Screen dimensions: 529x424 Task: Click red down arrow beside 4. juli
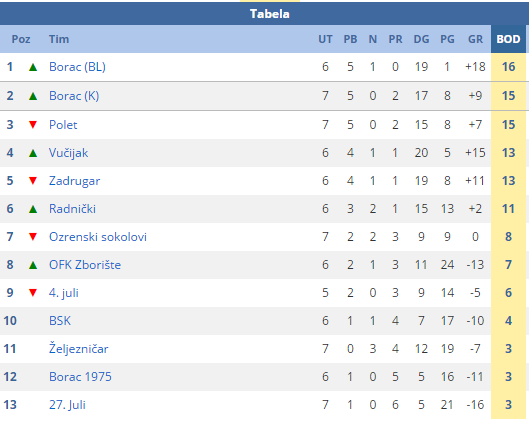33,293
